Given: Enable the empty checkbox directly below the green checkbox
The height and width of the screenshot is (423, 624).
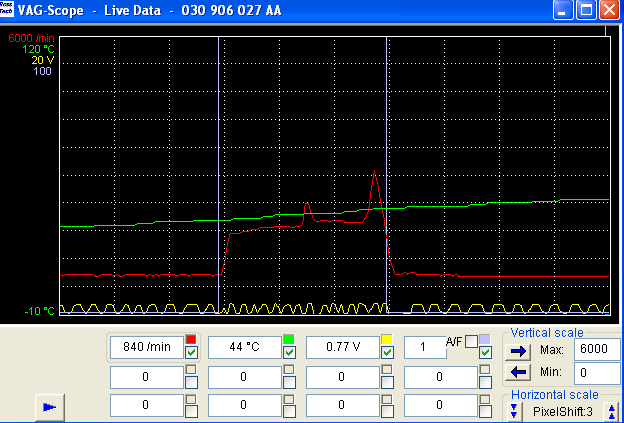Looking at the screenshot, I should pyautogui.click(x=289, y=382).
